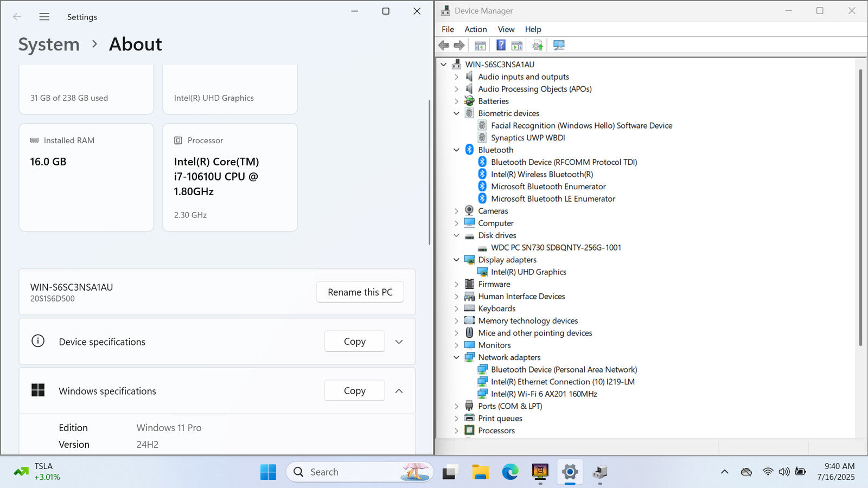Click the Device Manager vertical scrollbar
The height and width of the screenshot is (488, 868).
coord(860,206)
